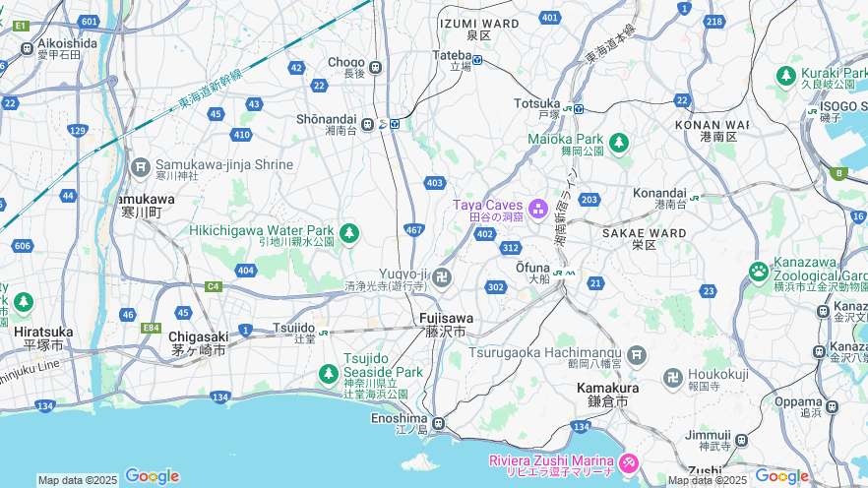Click the Riviera Zushi Marina pink icon
This screenshot has width=868, height=488.
point(628,463)
